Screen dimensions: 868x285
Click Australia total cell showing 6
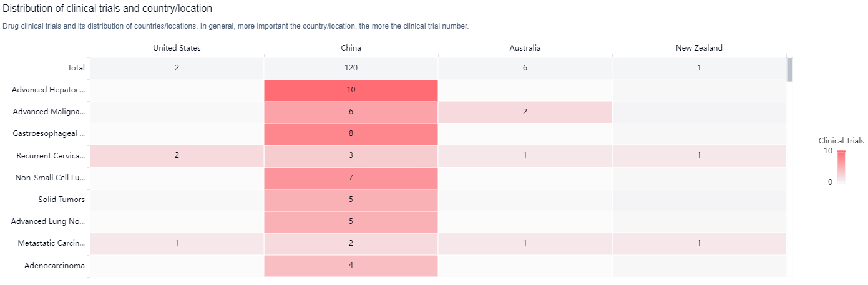pyautogui.click(x=525, y=68)
